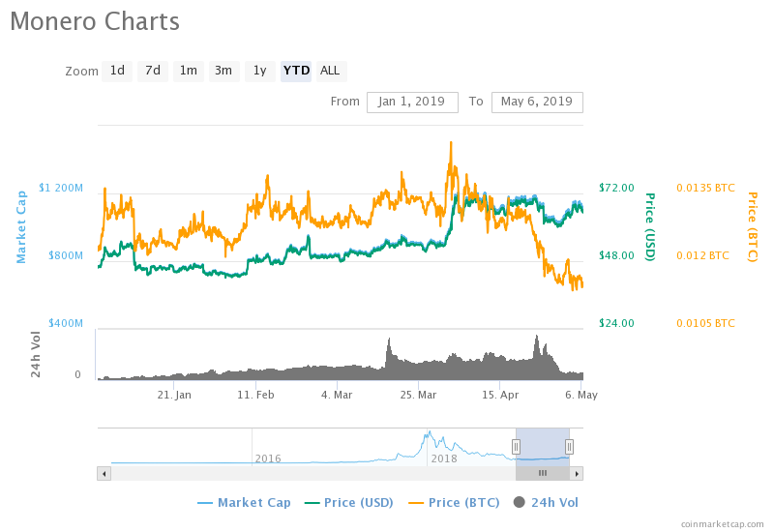Toggle Price (USD) series in legend
The image size is (774, 532).
(x=349, y=503)
